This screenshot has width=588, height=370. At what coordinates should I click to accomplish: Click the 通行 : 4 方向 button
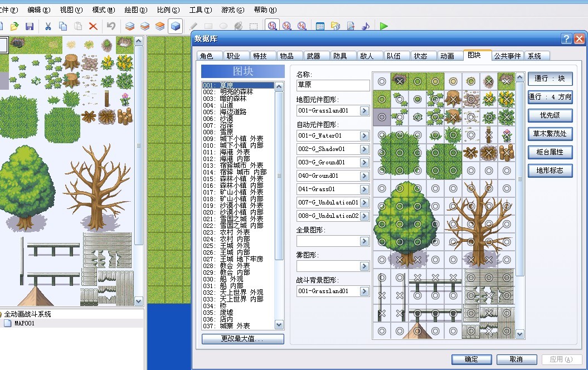(550, 97)
